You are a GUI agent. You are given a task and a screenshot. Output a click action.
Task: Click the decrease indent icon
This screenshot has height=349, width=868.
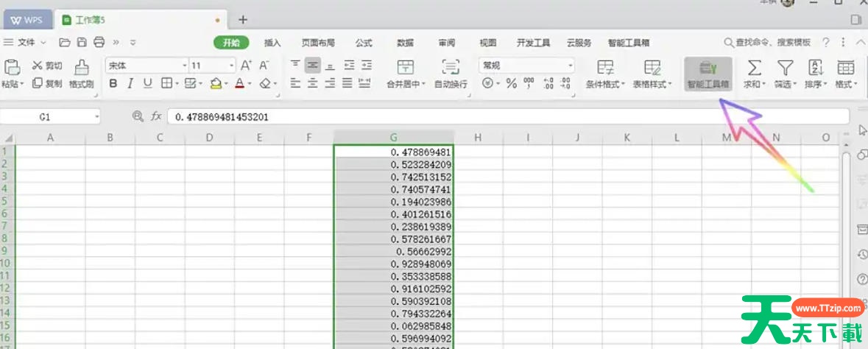(349, 66)
